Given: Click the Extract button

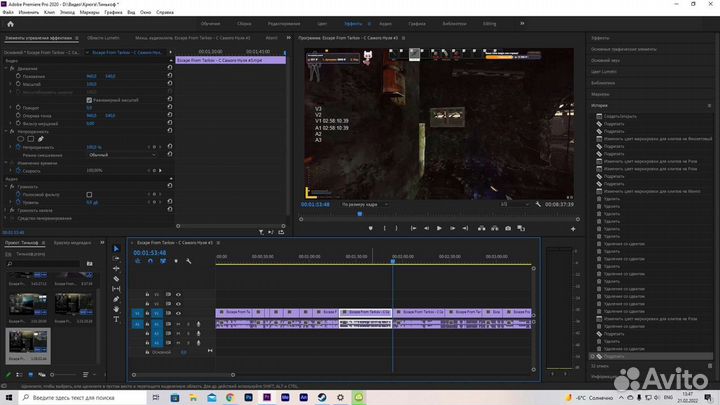Looking at the screenshot, I should [495, 228].
